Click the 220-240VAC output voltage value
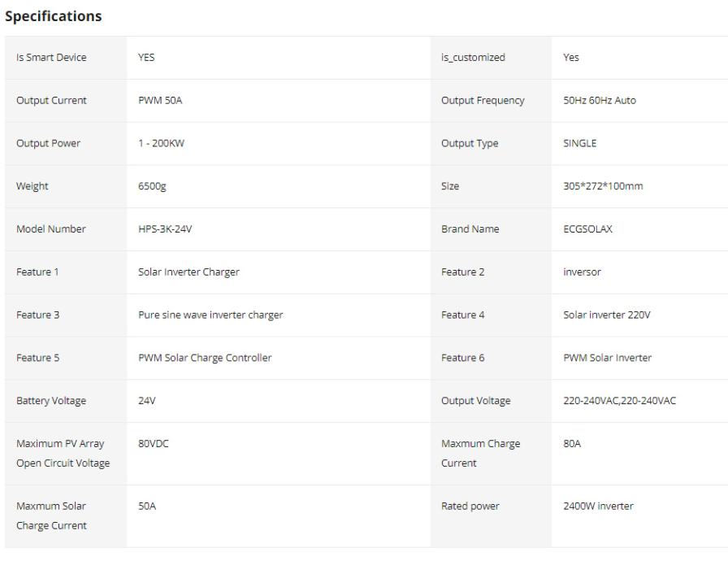Image resolution: width=728 pixels, height=561 pixels. [x=619, y=401]
